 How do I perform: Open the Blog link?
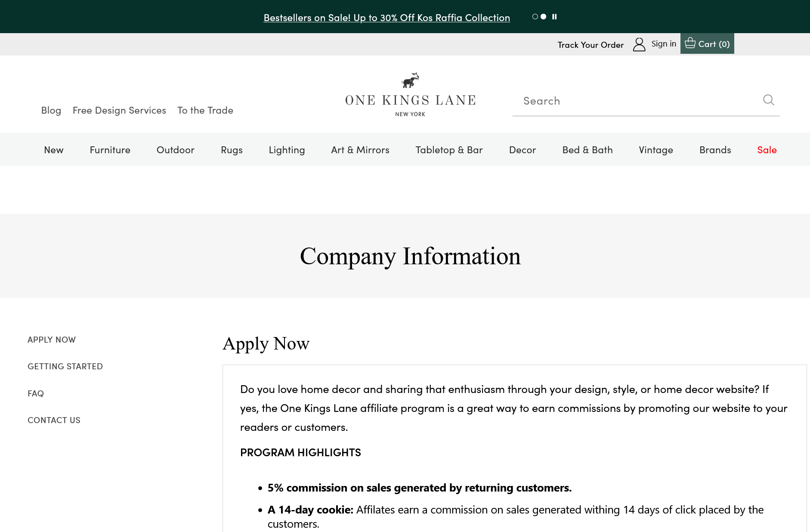[51, 110]
